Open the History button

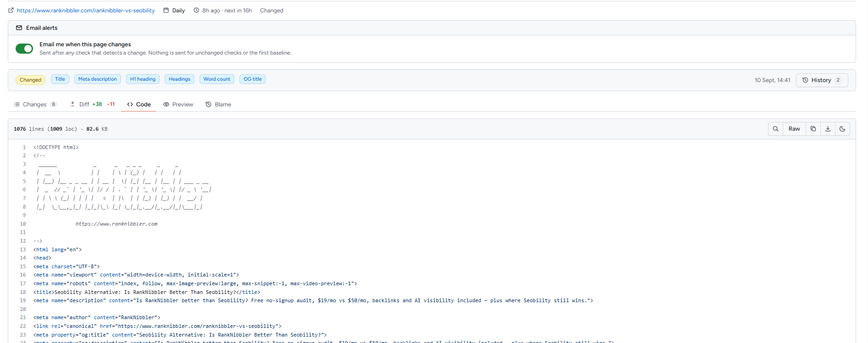(x=822, y=80)
